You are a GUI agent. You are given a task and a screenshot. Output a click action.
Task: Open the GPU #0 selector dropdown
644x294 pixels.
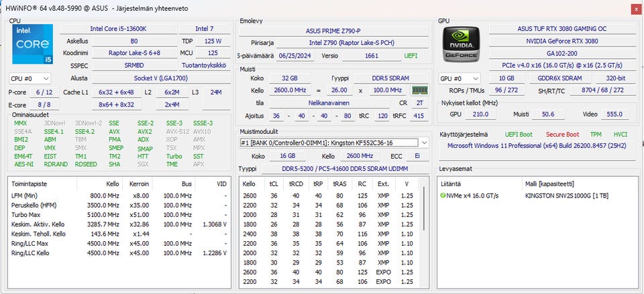tap(459, 78)
